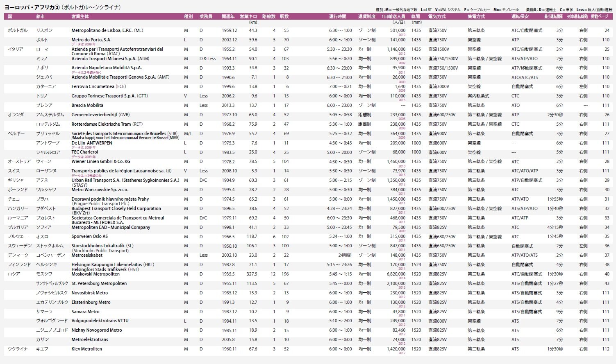Viewport: 616px width, 364px height.
Task: Select operator Ferrovia Circumetnea (FCE)
Action: pos(99,87)
